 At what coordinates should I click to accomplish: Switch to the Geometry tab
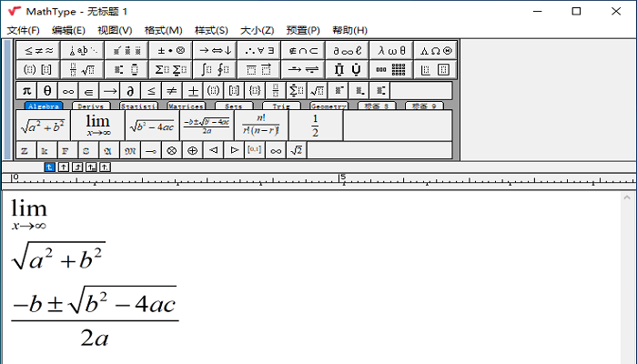(x=329, y=106)
